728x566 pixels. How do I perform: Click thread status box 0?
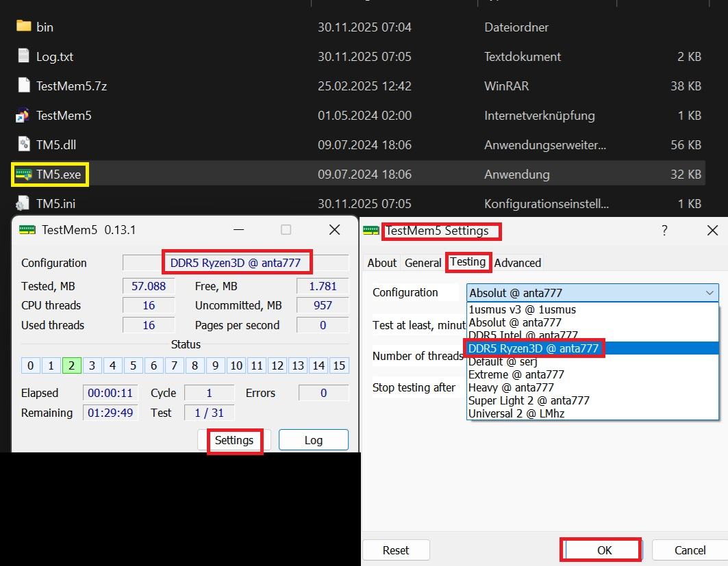click(x=30, y=365)
